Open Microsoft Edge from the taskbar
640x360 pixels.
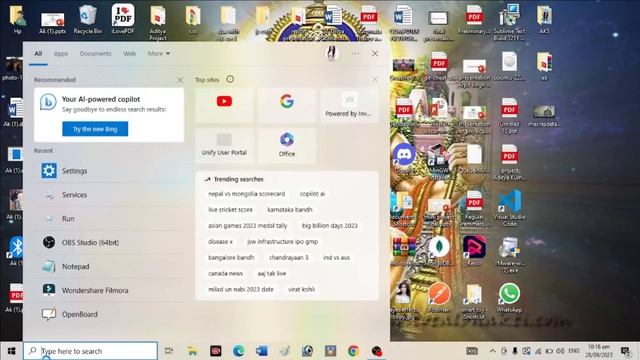(239, 351)
